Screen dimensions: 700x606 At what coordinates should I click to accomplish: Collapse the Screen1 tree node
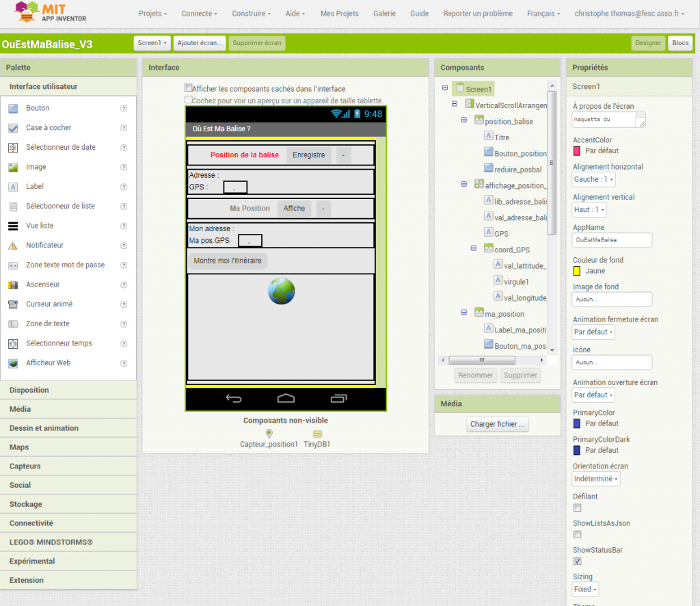[x=445, y=88]
